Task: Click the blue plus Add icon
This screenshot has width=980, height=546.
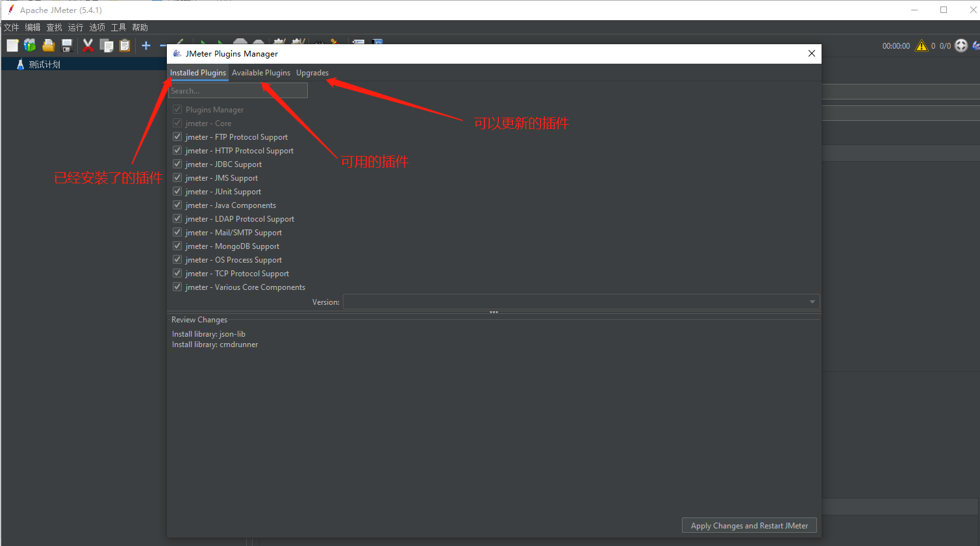Action: click(146, 45)
